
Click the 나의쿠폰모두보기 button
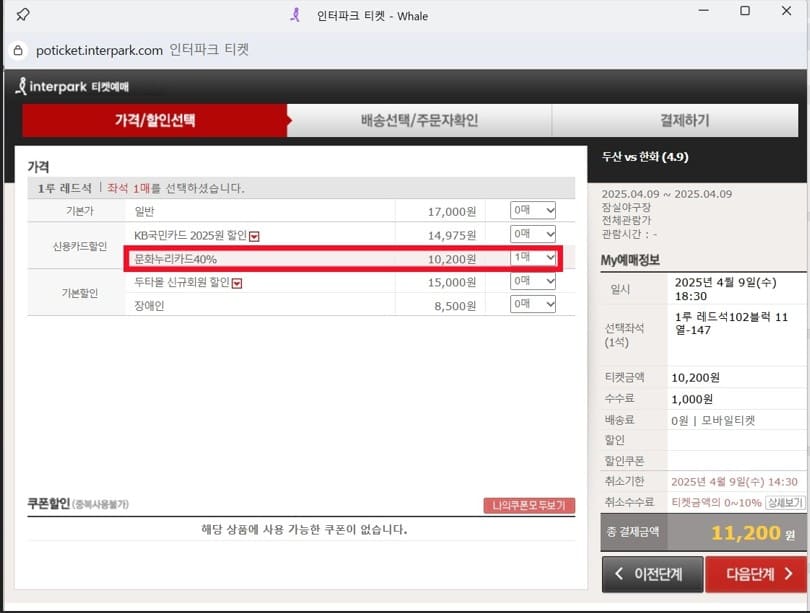pyautogui.click(x=528, y=505)
